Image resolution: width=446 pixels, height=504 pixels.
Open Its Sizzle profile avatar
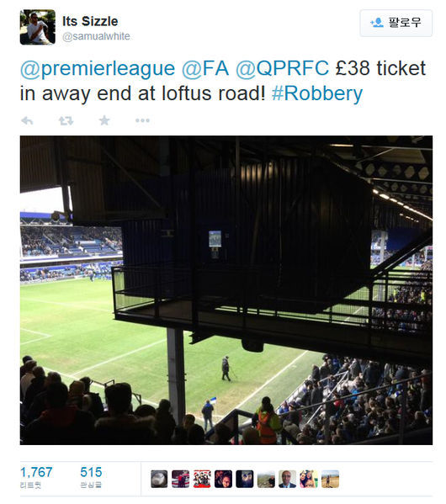[38, 27]
